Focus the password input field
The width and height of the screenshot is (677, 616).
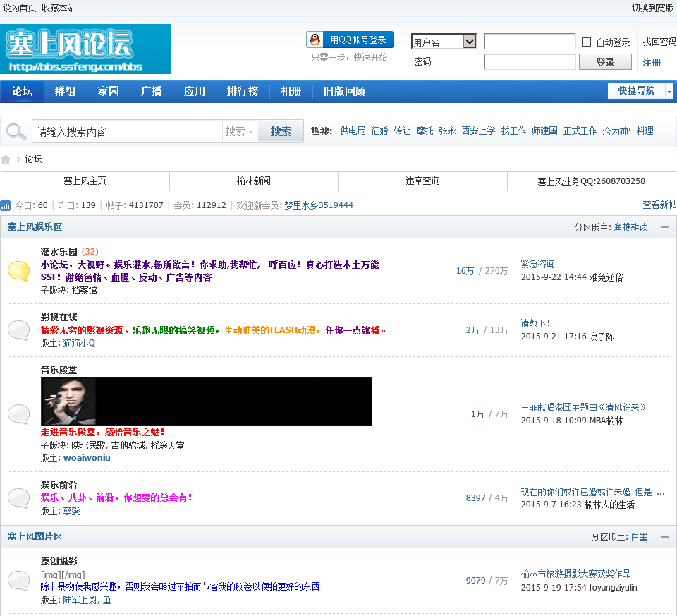[x=530, y=62]
